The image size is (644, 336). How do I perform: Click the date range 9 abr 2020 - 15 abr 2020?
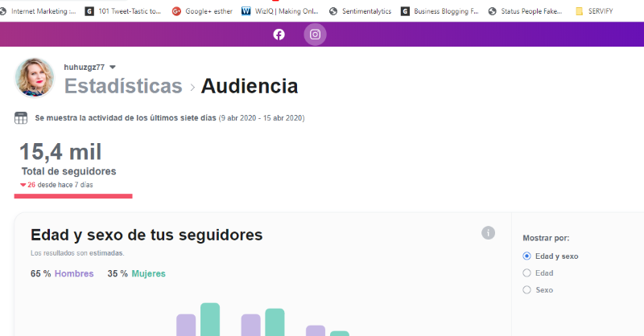(262, 118)
